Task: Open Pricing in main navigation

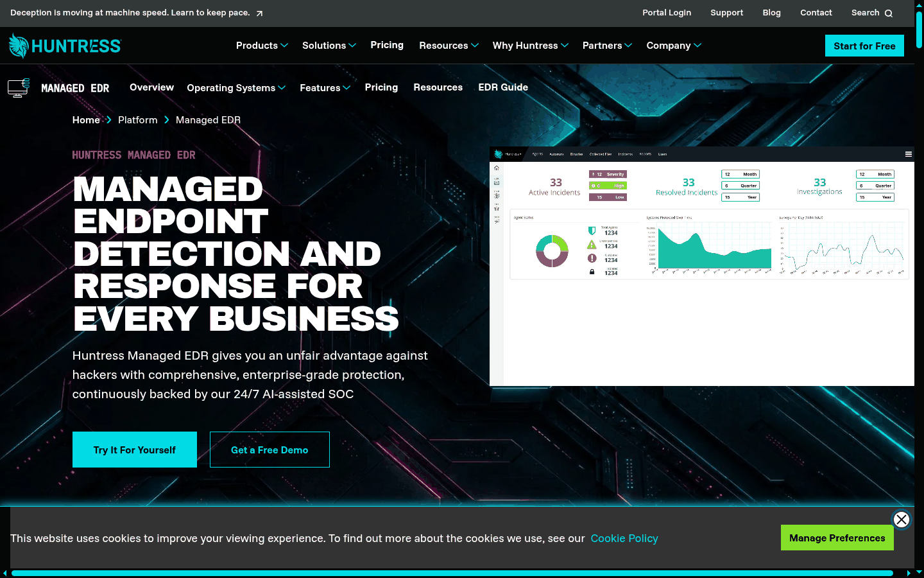Action: coord(387,45)
